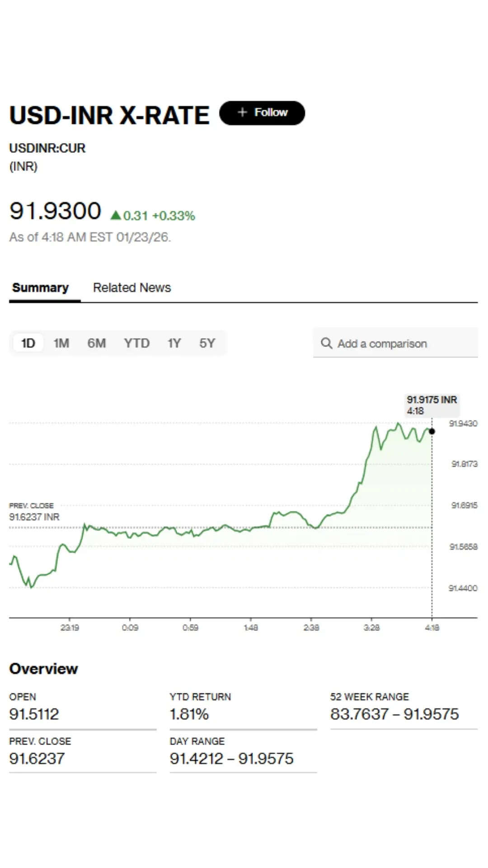Click the plus icon on the Follow button
Viewport: 488px width, 868px height.
pos(243,112)
